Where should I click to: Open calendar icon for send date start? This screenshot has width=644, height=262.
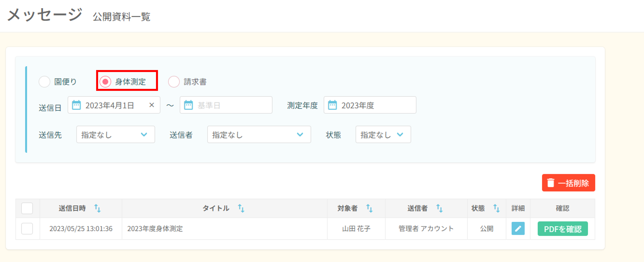[x=76, y=105]
